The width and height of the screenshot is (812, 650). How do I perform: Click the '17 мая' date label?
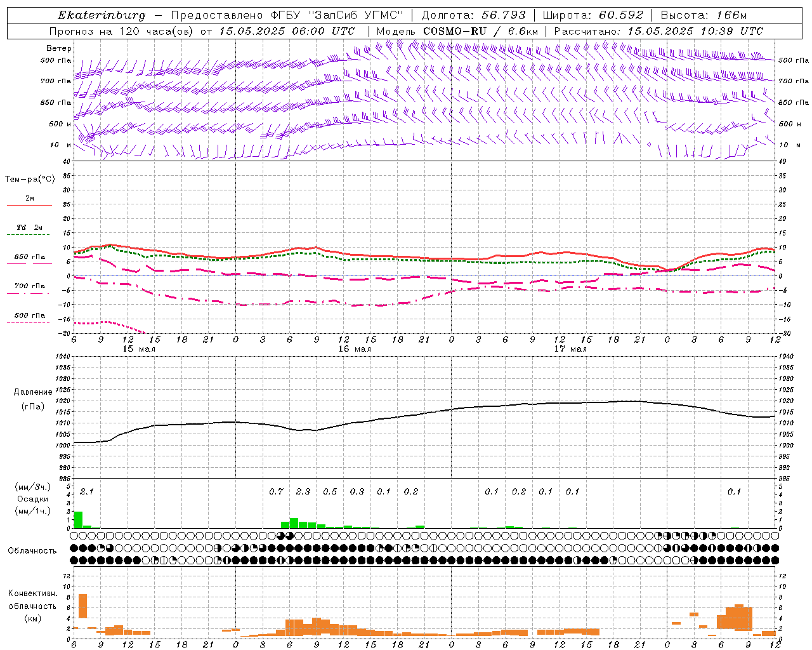570,349
